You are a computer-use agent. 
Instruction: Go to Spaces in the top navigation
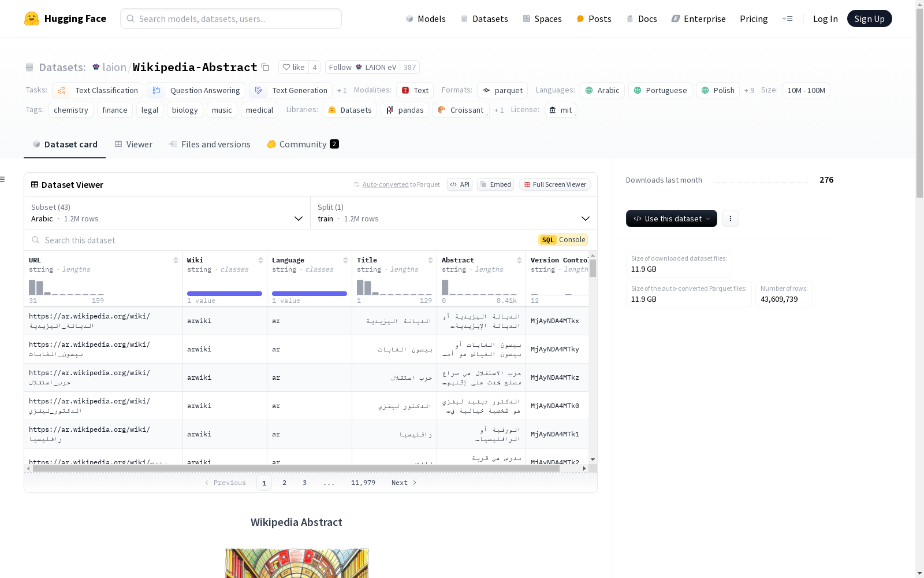(542, 18)
